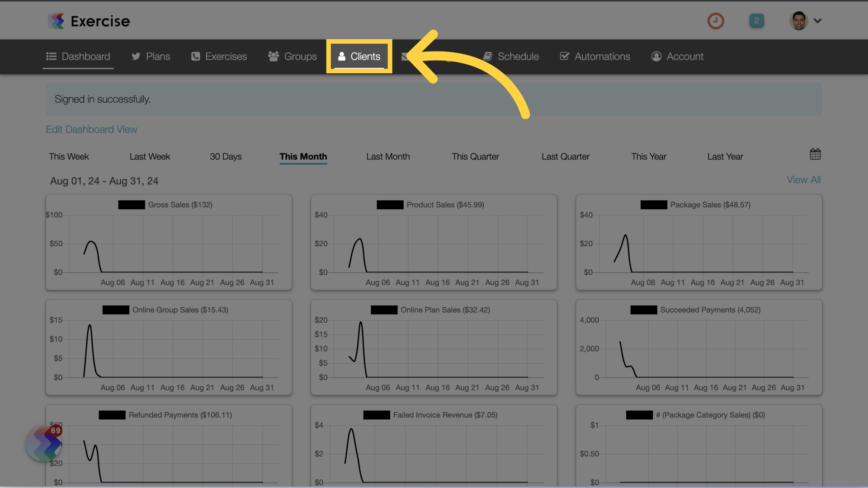Screen dimensions: 868x488
Task: Click the Schedule calendar icon
Action: (x=488, y=56)
